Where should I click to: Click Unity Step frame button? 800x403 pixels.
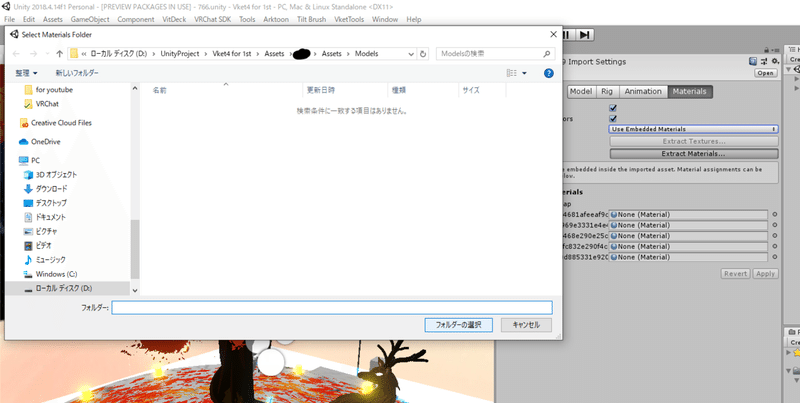coord(584,35)
